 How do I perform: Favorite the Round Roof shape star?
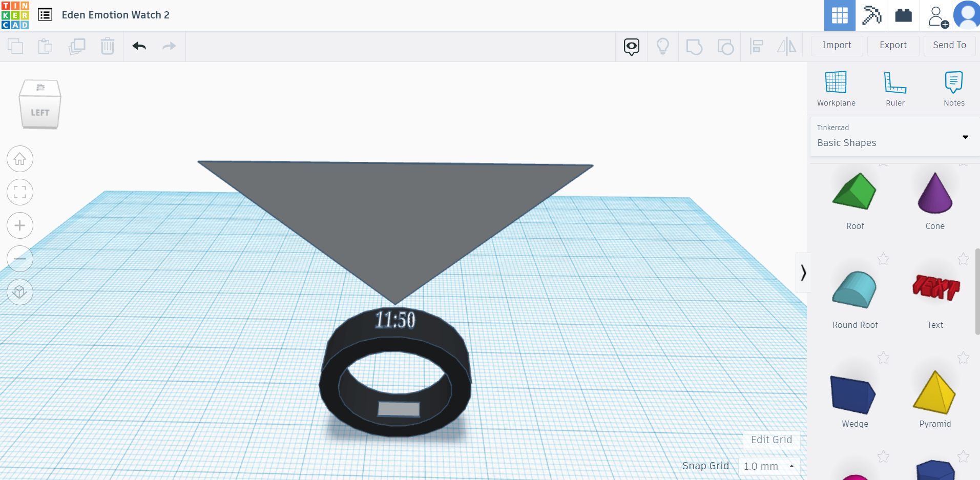click(x=883, y=259)
